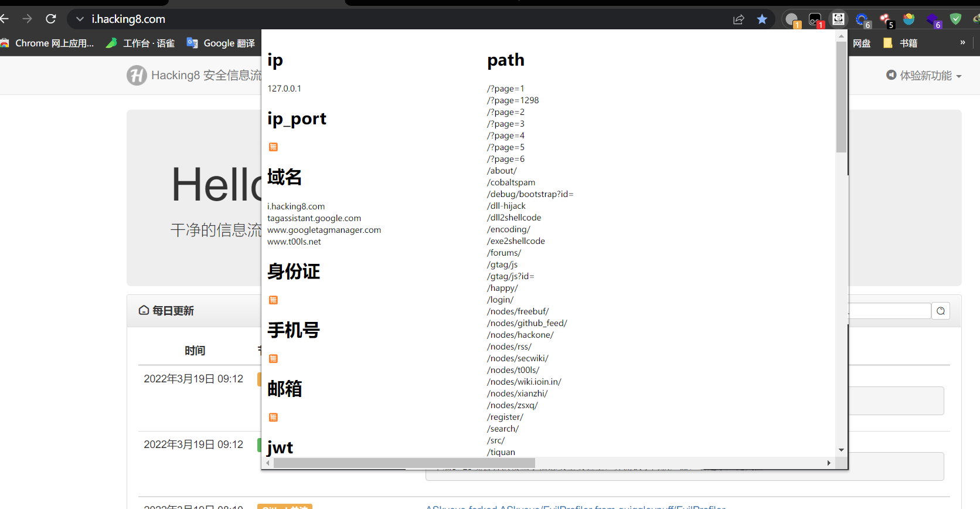
Task: Expand hidden bookmarks chevron
Action: tap(962, 42)
